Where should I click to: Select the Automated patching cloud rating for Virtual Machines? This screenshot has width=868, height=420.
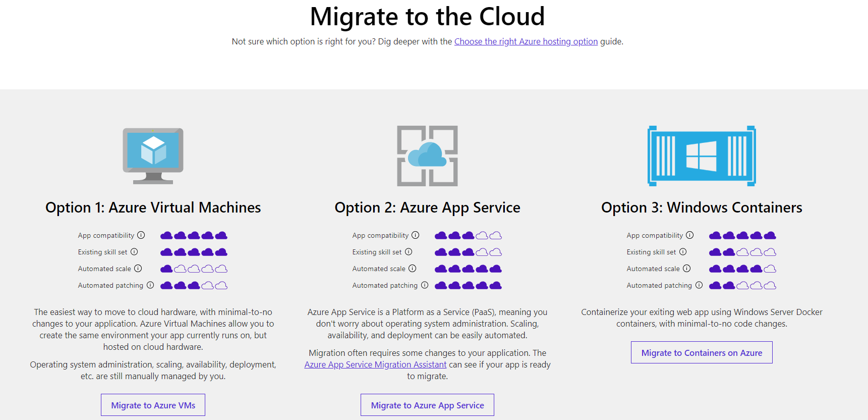point(194,286)
